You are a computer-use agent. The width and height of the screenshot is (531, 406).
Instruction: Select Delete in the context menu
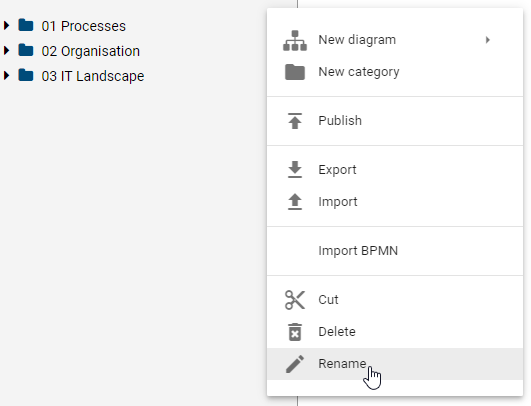pos(395,332)
